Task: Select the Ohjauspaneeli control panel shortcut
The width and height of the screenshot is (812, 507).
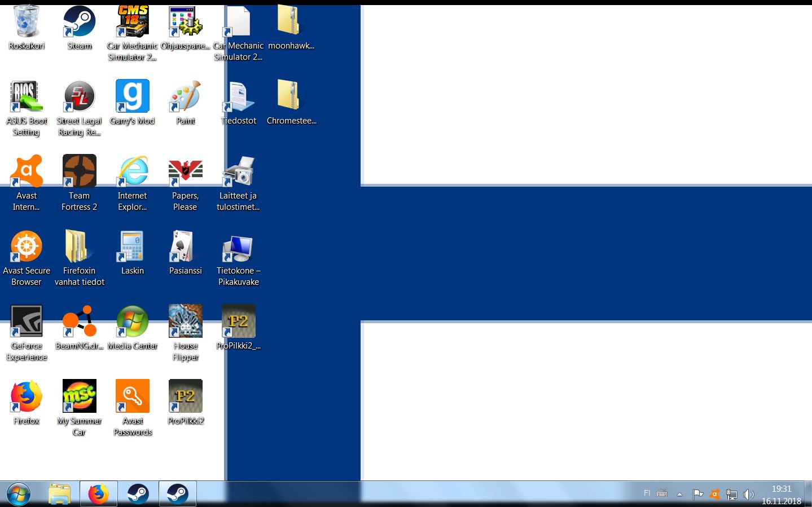Action: pyautogui.click(x=186, y=28)
